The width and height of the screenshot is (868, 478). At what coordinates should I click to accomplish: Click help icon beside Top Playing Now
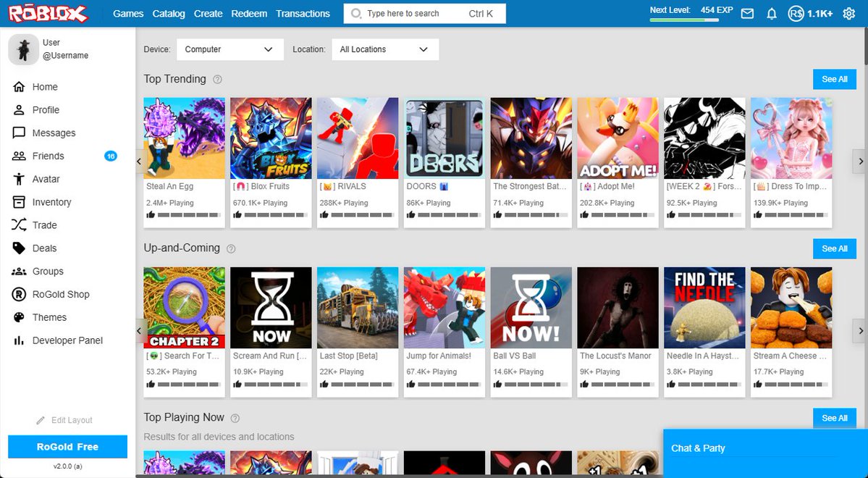(235, 418)
